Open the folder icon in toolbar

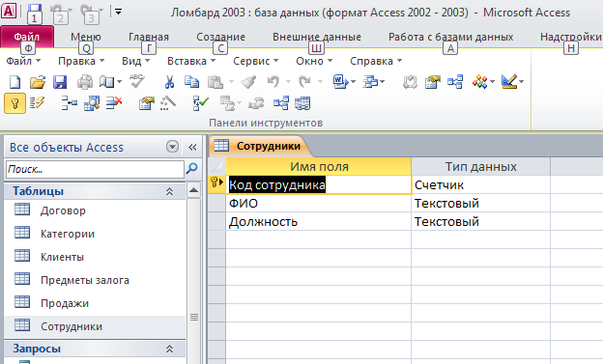click(x=38, y=82)
